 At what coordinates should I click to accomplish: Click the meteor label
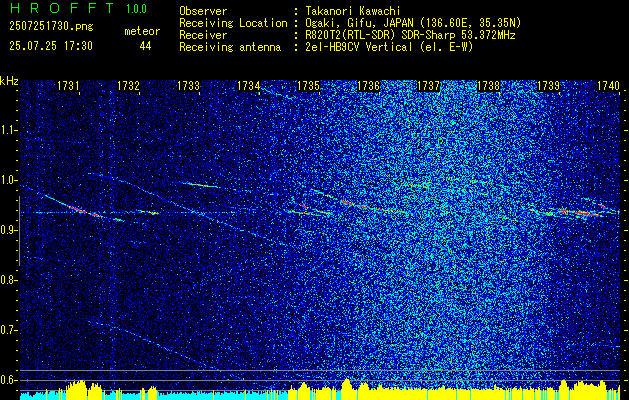142,31
